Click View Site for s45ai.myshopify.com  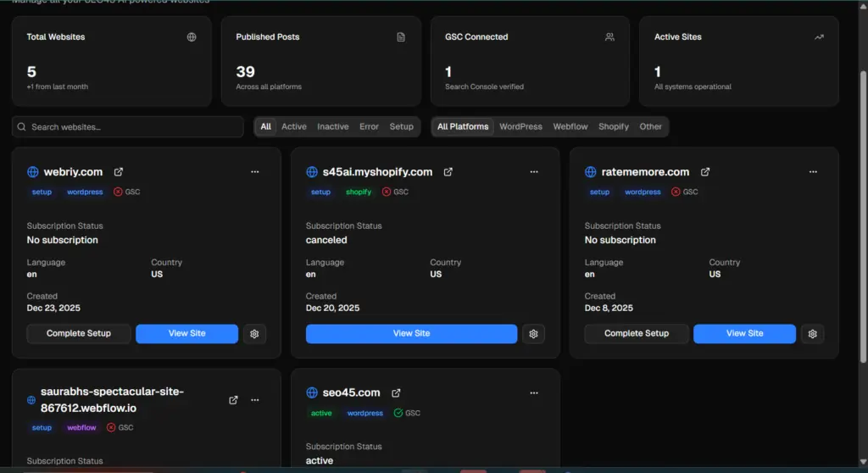pos(411,334)
